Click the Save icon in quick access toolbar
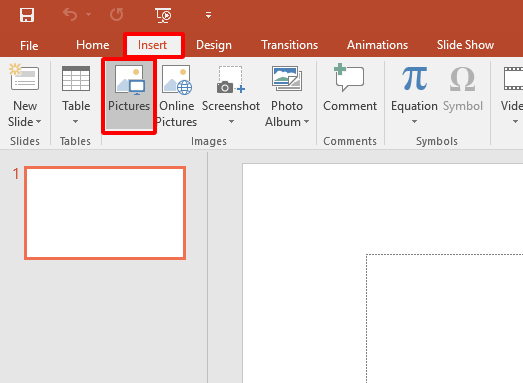Image resolution: width=523 pixels, height=383 pixels. [x=27, y=15]
